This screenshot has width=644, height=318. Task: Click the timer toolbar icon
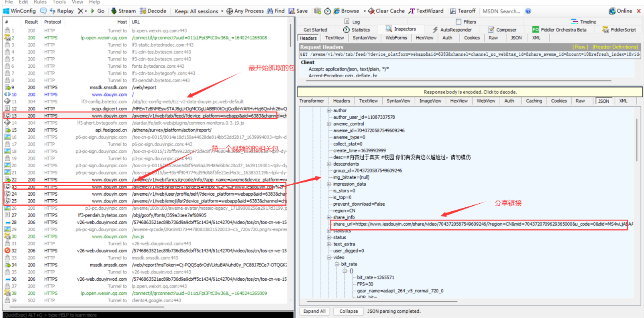coord(328,11)
